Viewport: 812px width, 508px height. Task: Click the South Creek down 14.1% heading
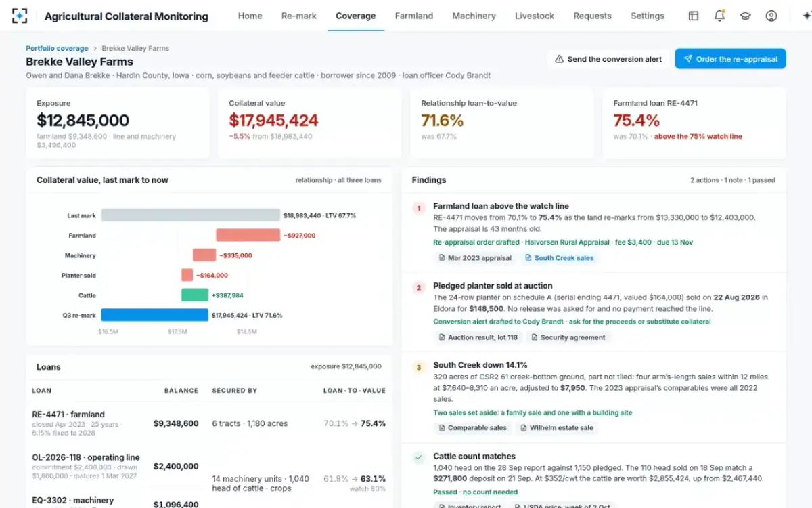coord(480,366)
